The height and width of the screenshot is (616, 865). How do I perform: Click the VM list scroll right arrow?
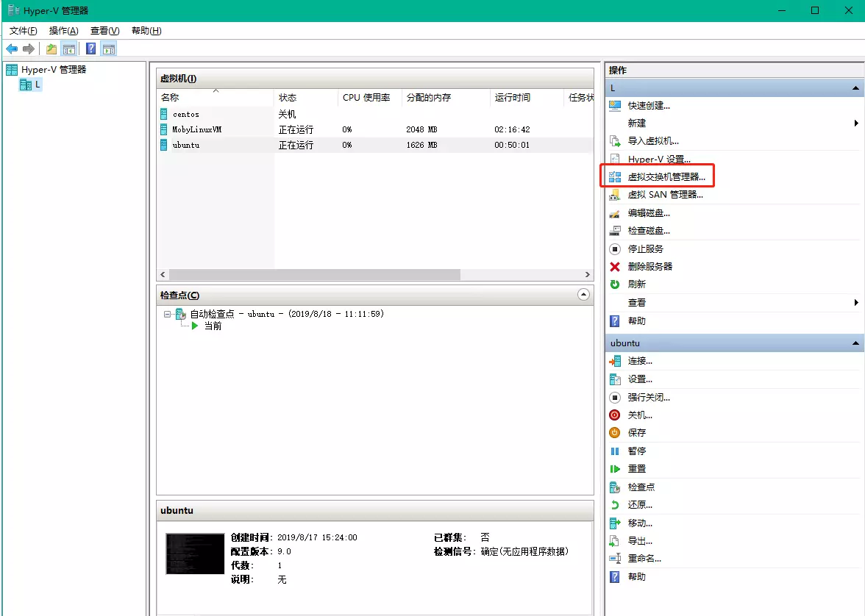click(x=588, y=275)
